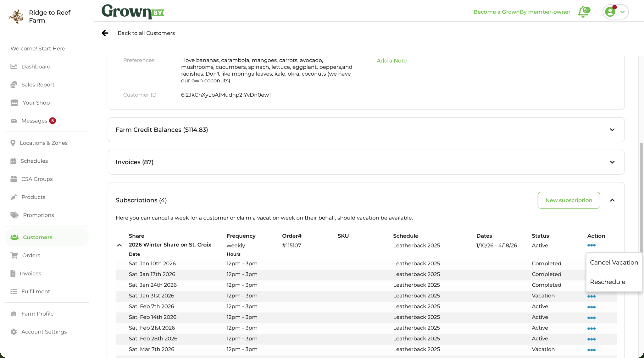Go to Your Shop storefront

[x=36, y=103]
